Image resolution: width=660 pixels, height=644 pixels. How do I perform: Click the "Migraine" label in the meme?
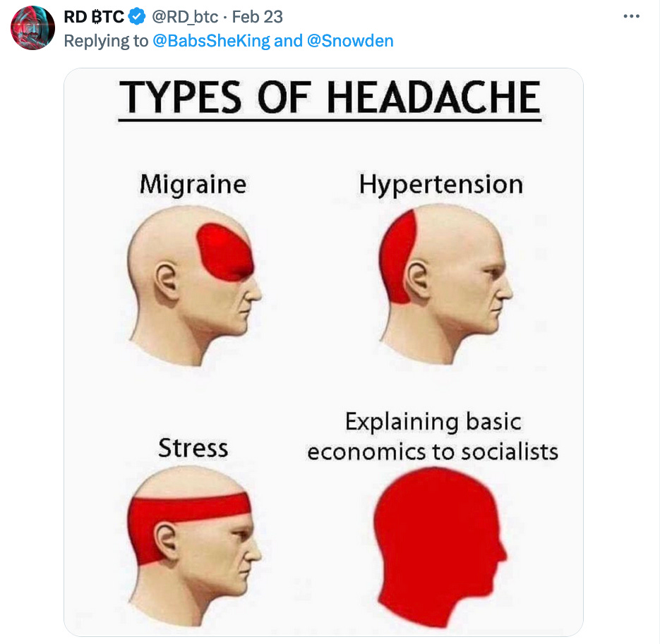pyautogui.click(x=193, y=184)
